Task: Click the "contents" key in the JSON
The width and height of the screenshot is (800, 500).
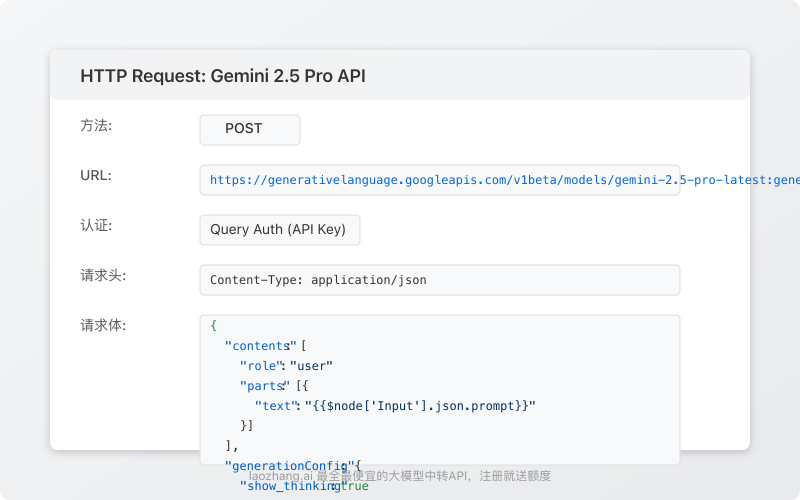Action: pyautogui.click(x=260, y=346)
